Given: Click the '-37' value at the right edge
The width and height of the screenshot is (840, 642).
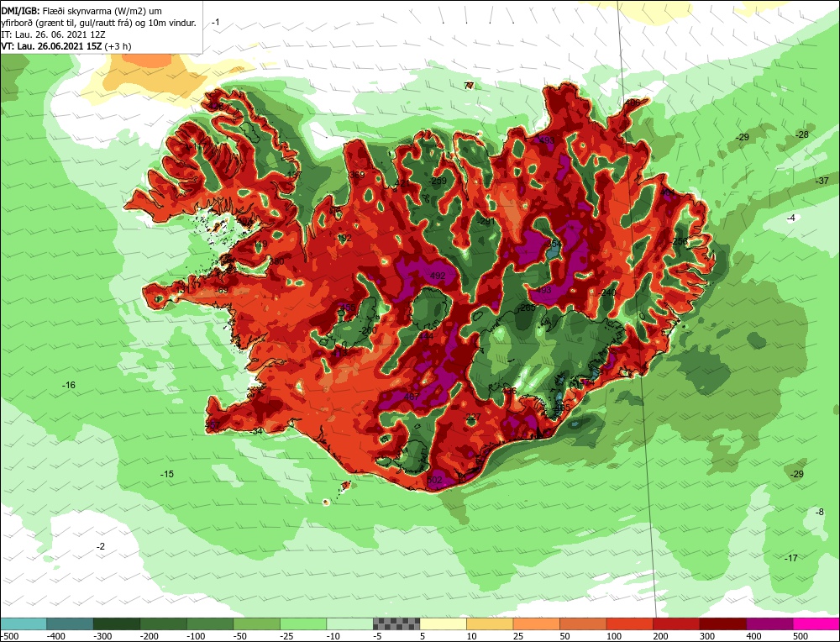Looking at the screenshot, I should pyautogui.click(x=822, y=181).
